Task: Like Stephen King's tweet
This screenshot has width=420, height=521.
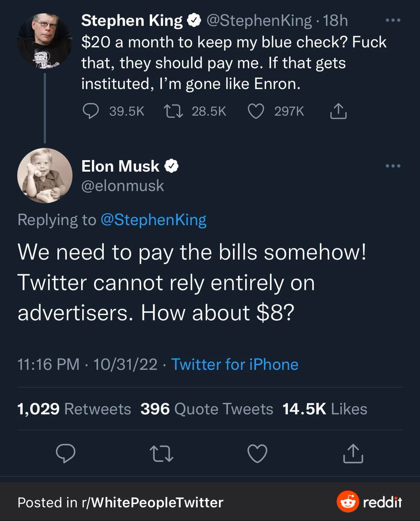Action: pyautogui.click(x=256, y=112)
